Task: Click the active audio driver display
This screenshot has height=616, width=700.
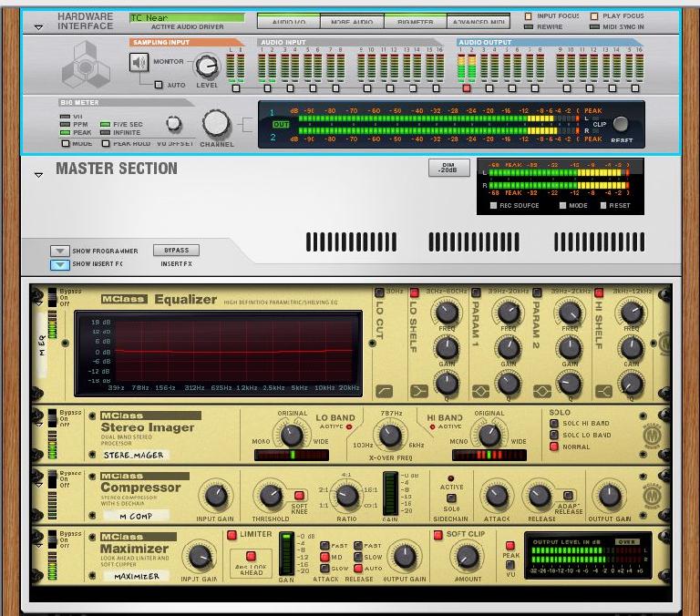Action: click(x=187, y=17)
